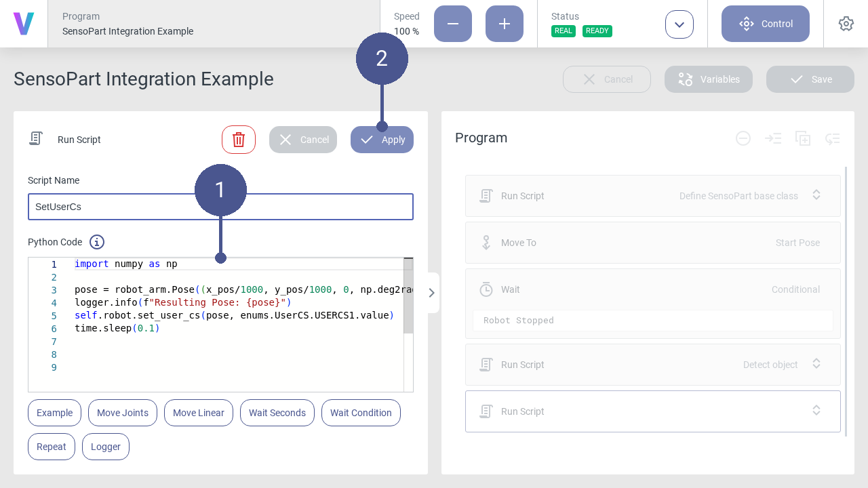Expand the Status dropdown chevron

[679, 24]
